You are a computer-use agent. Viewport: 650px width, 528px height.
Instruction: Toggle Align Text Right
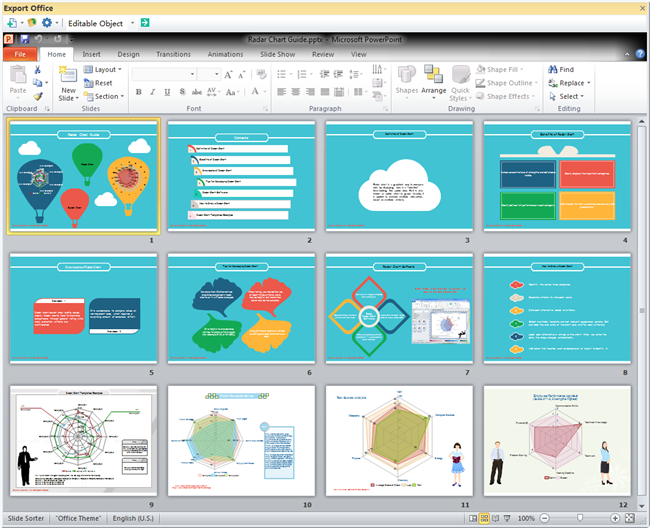[310, 92]
